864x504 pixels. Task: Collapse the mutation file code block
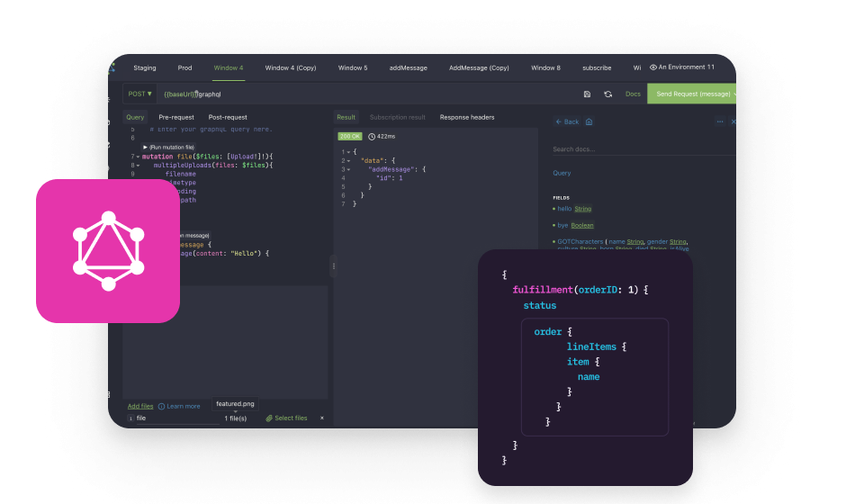[x=138, y=157]
